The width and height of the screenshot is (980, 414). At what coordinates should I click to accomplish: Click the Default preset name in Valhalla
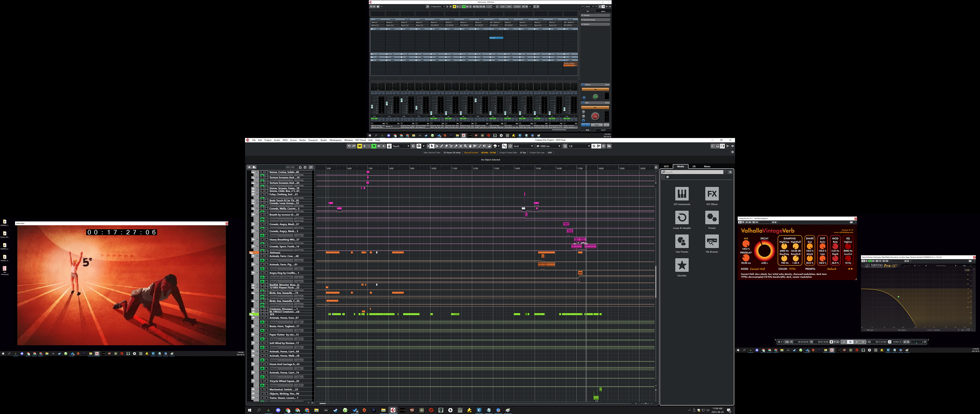click(831, 269)
